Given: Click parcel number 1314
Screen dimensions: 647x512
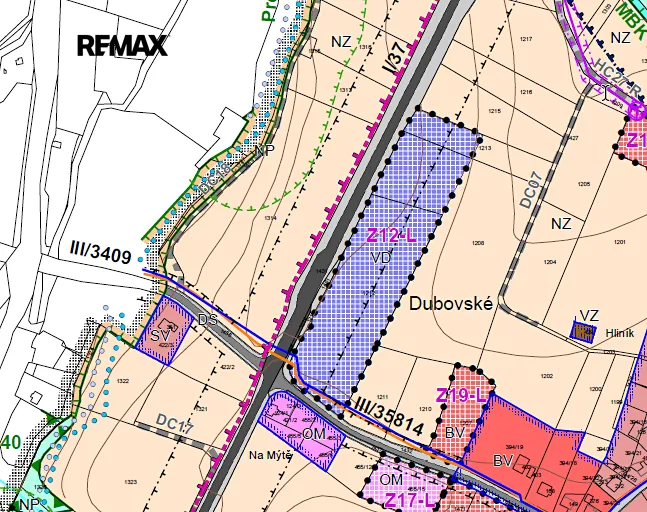Looking at the screenshot, I should [x=271, y=218].
